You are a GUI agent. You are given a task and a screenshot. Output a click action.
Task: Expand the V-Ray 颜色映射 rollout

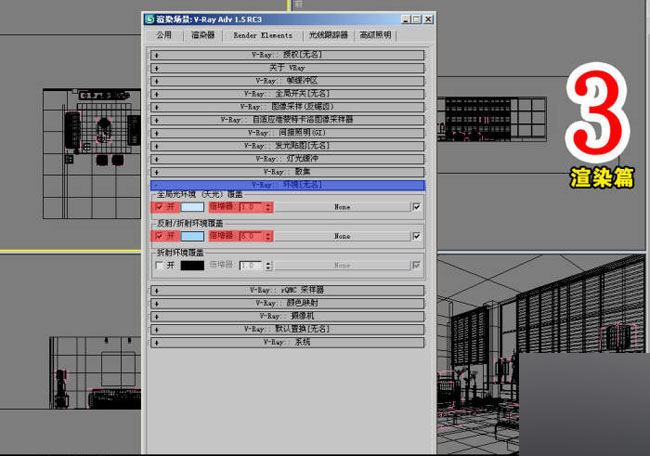(287, 303)
